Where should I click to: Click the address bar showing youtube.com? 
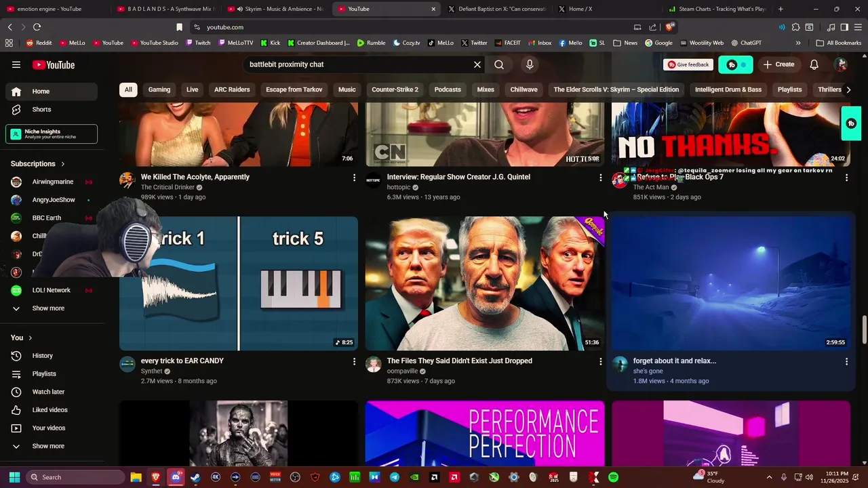click(414, 27)
